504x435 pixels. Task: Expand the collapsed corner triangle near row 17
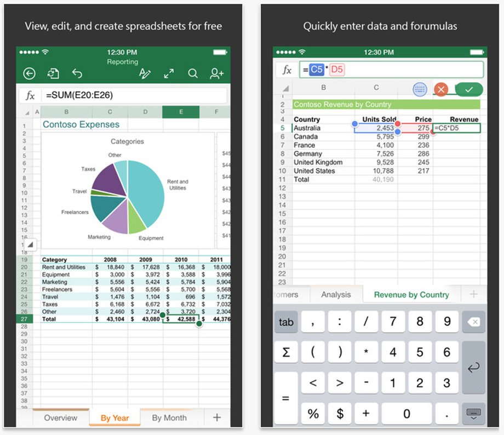[x=30, y=245]
